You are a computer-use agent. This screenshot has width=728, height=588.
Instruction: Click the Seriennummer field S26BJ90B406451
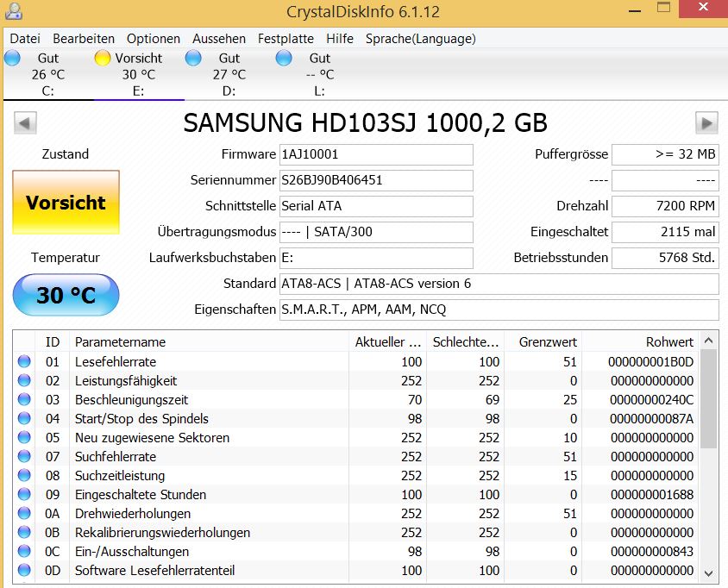pos(376,180)
